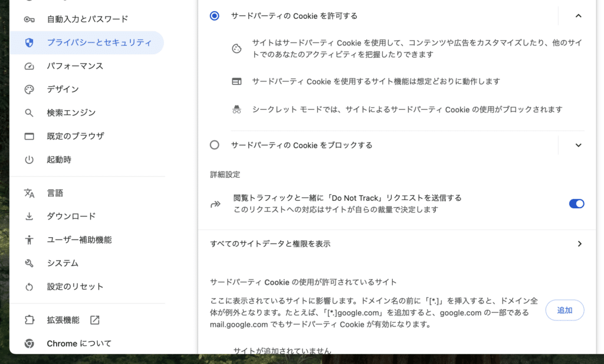Click the 追加 button to add a site
The height and width of the screenshot is (364, 604).
coord(564,310)
